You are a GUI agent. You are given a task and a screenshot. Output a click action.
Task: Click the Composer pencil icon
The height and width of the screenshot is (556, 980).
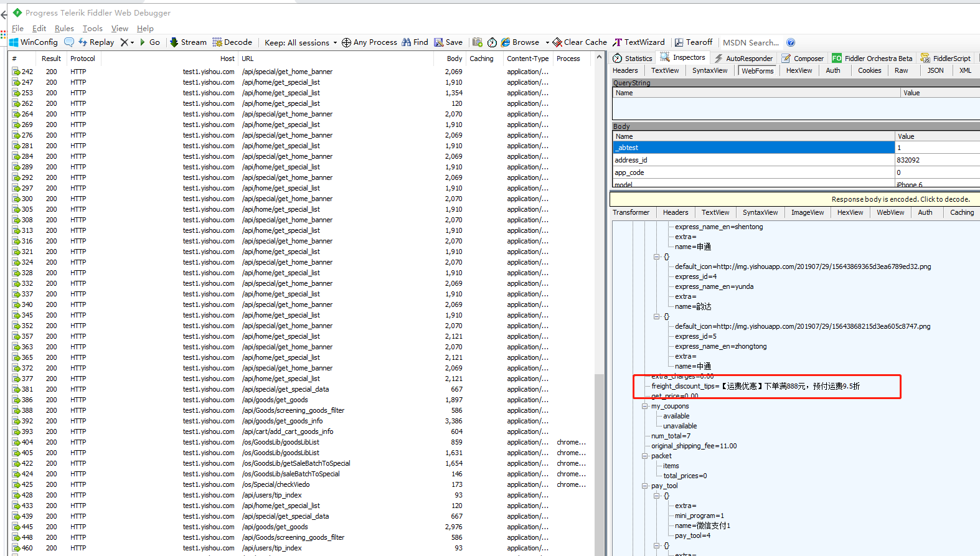tap(786, 58)
